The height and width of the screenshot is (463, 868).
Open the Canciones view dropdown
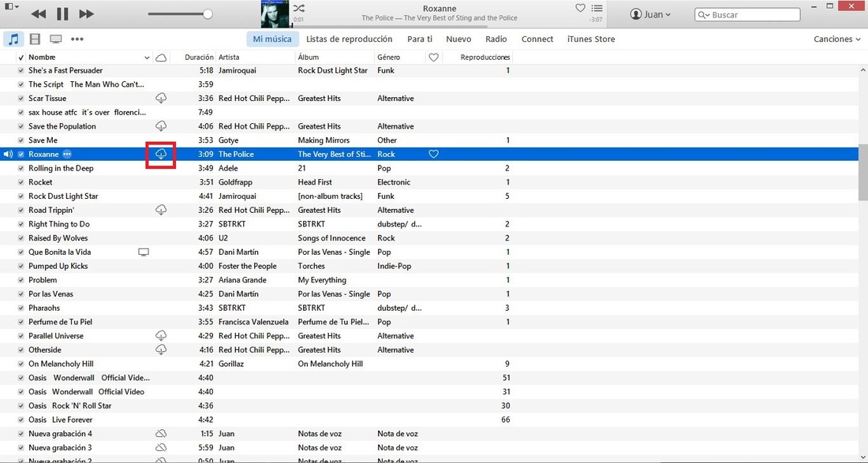pyautogui.click(x=837, y=39)
